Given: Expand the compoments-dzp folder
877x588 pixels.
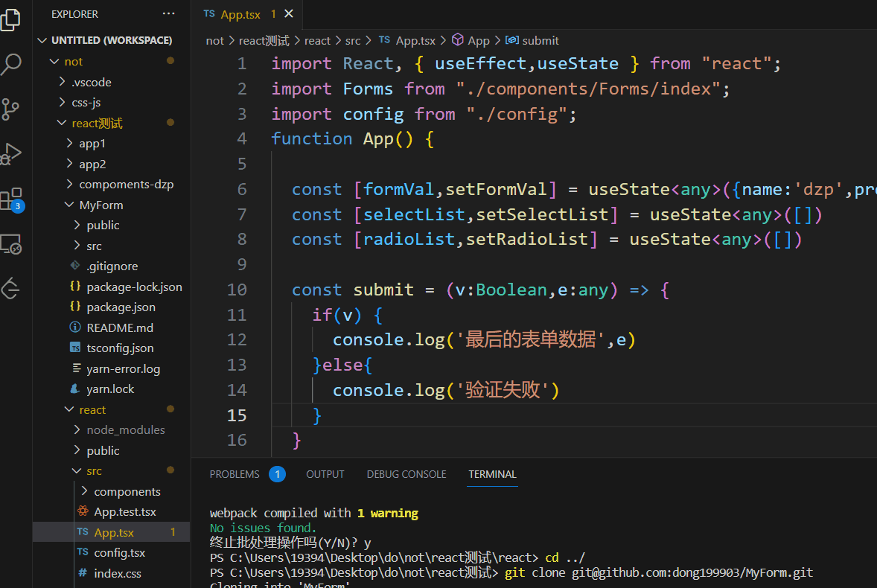Looking at the screenshot, I should (x=69, y=184).
